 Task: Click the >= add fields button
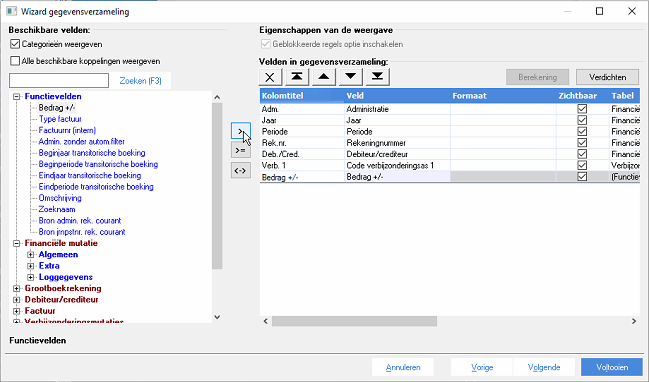pyautogui.click(x=240, y=150)
